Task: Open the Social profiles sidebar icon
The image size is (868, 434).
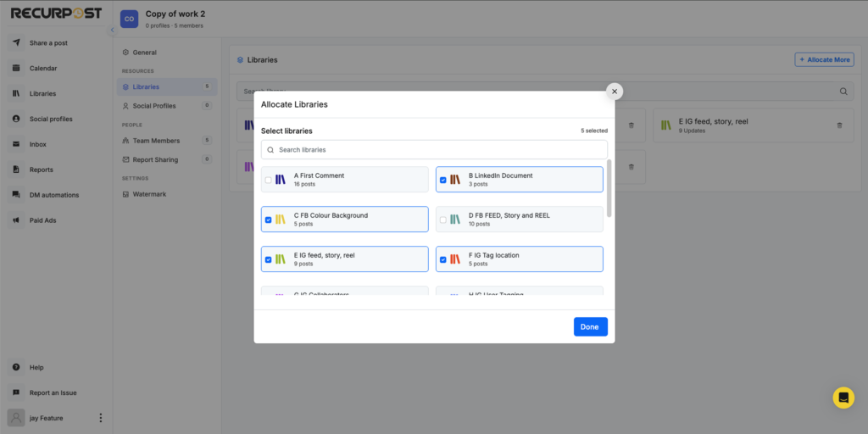Action: [16, 119]
